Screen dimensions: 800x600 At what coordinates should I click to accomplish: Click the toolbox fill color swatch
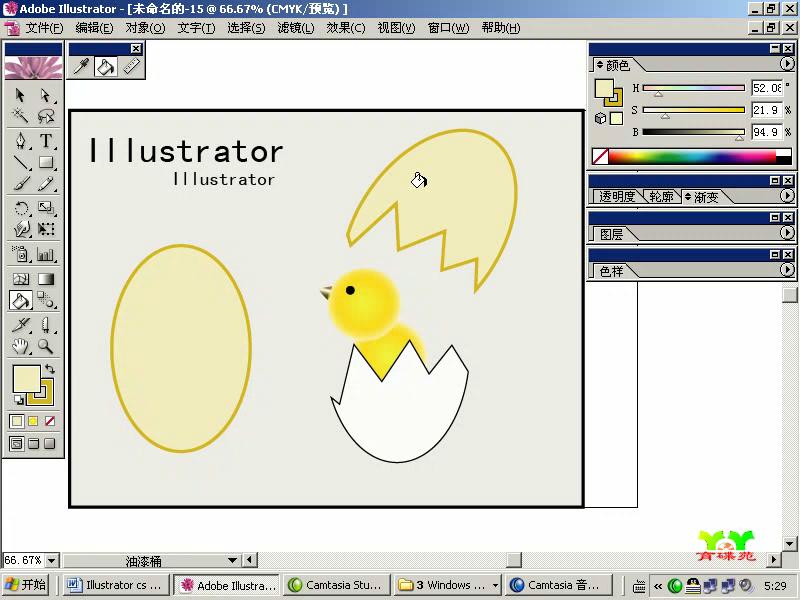point(27,379)
